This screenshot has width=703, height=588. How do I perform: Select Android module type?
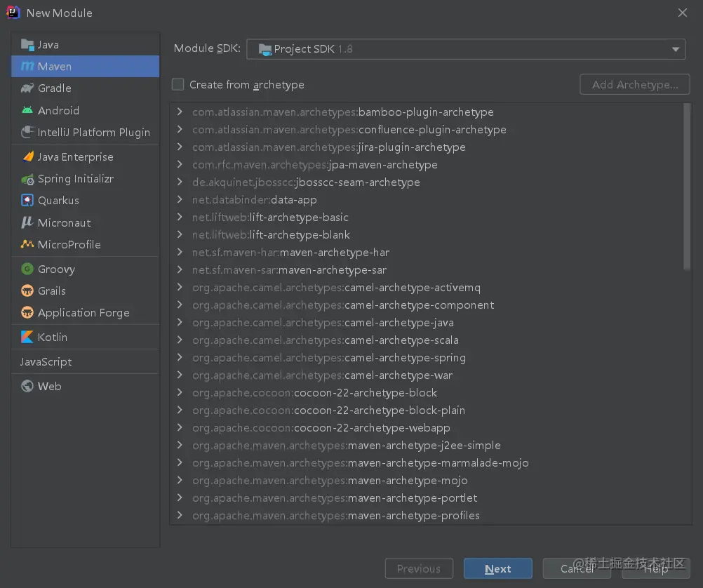[85, 110]
